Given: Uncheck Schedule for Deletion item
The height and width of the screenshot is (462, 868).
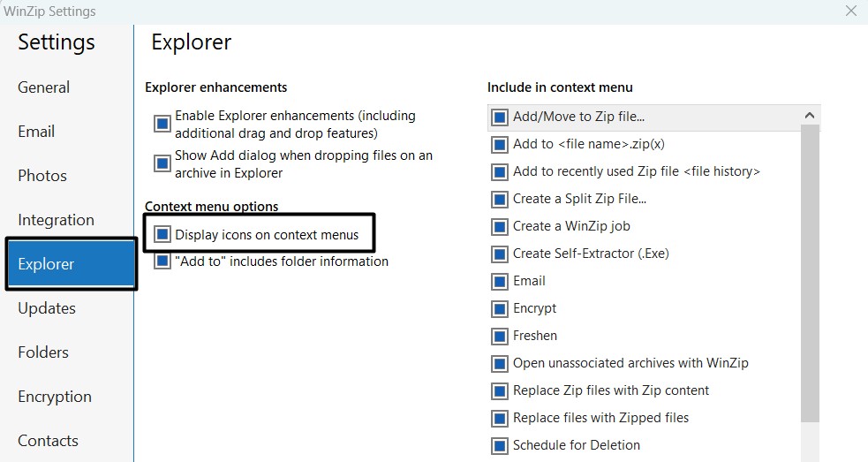Looking at the screenshot, I should click(x=500, y=445).
